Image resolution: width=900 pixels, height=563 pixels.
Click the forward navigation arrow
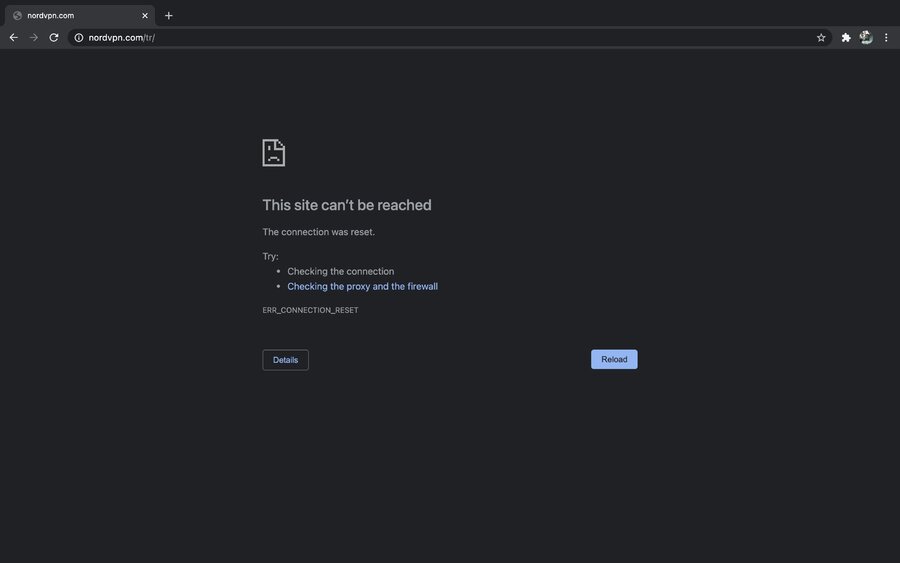coord(34,37)
